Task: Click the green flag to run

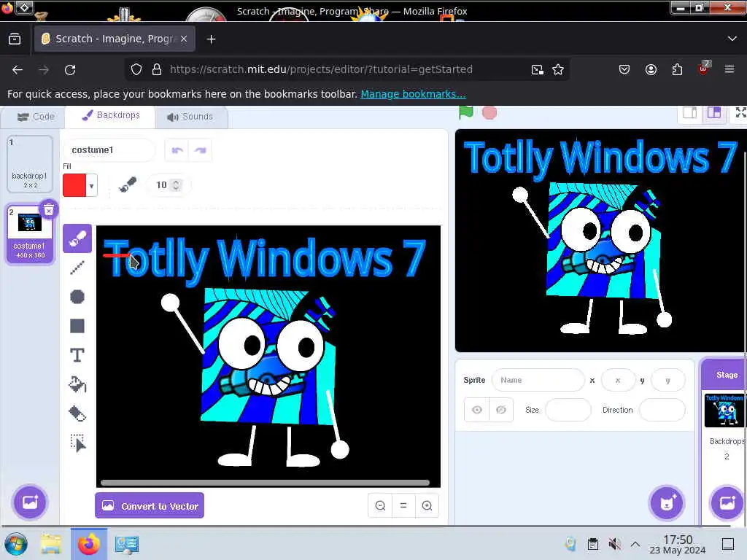Action: 466,113
